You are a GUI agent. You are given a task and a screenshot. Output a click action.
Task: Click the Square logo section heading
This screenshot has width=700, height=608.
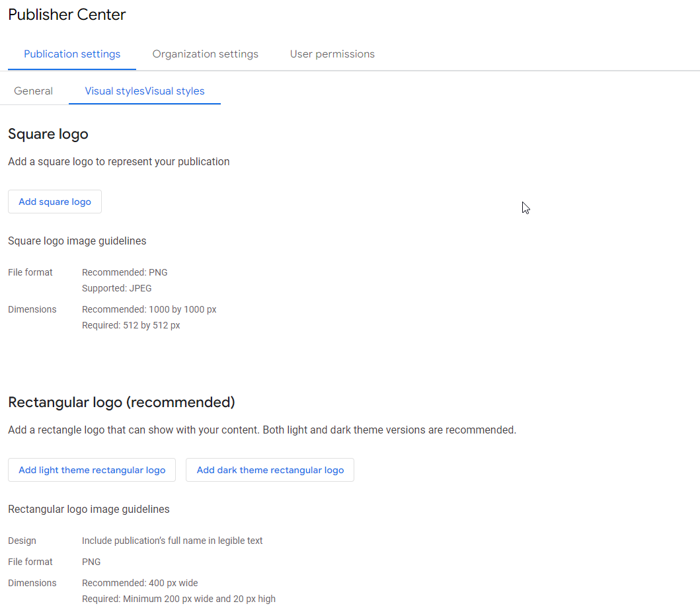(x=48, y=134)
